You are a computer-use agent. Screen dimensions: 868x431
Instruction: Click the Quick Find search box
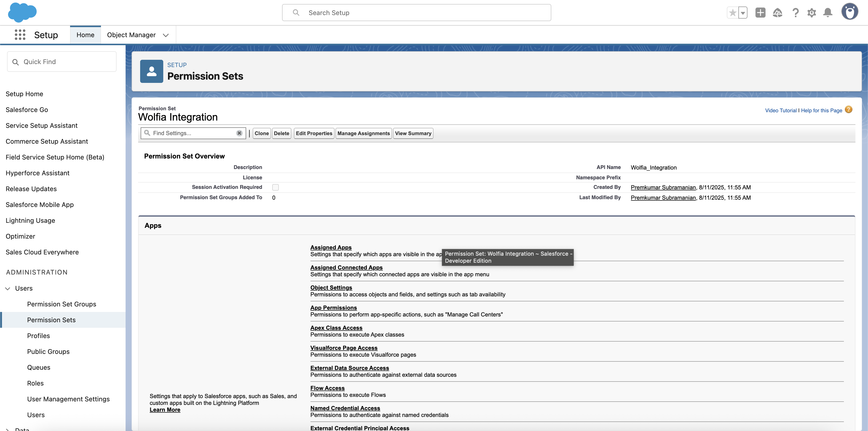pos(62,61)
